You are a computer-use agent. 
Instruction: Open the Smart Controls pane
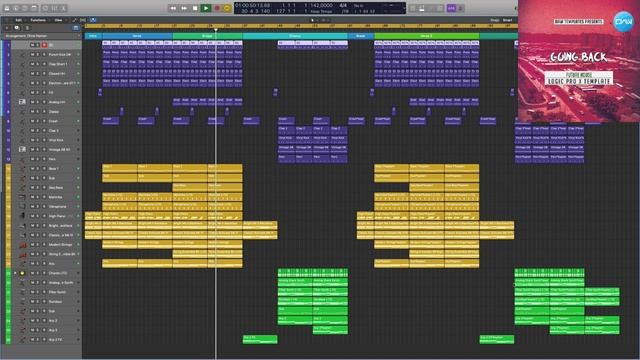(45, 8)
